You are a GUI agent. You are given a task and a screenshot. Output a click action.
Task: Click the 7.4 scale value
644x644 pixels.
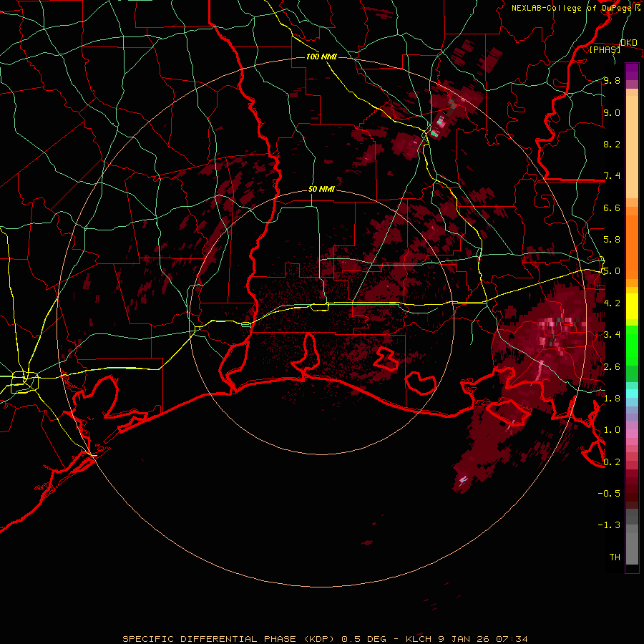click(612, 176)
